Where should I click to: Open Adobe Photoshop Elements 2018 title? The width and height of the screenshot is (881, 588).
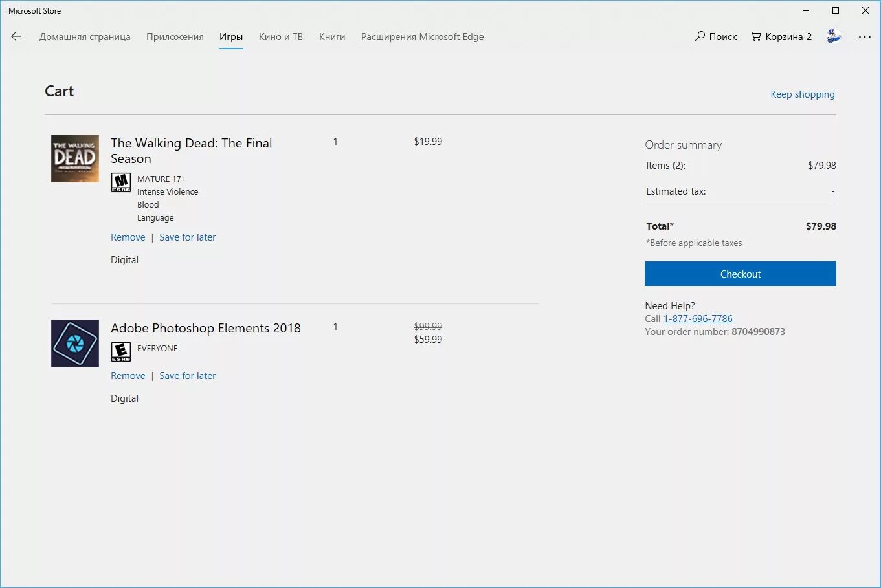[206, 328]
